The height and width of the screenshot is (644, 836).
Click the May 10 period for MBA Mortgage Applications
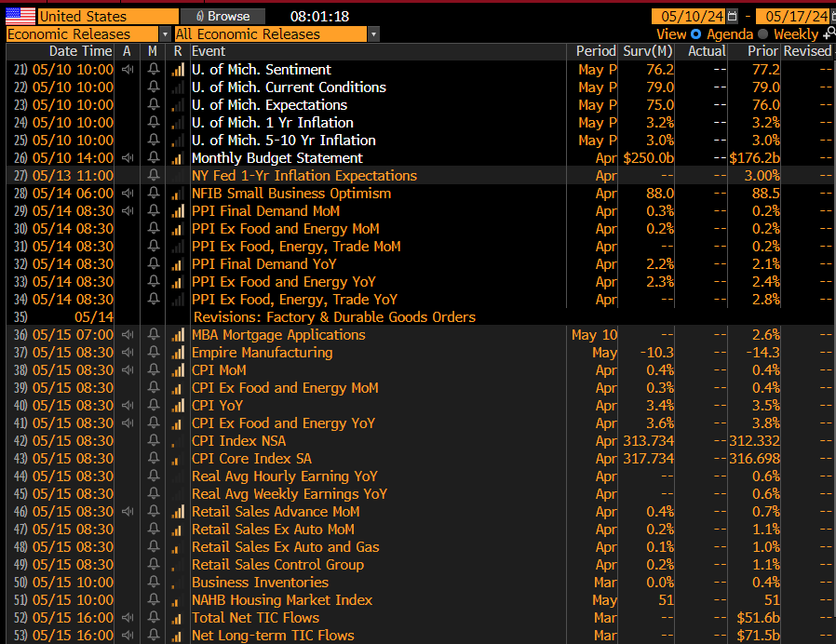595,335
